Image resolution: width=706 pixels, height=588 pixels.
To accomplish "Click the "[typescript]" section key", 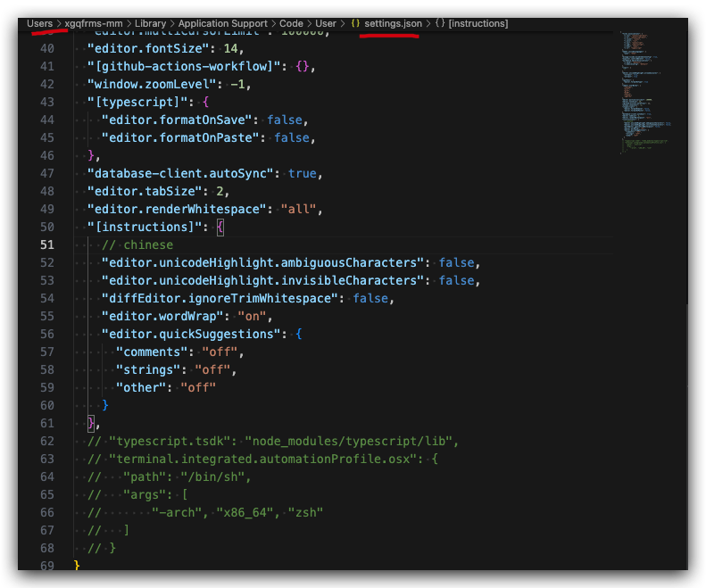I will tap(137, 103).
